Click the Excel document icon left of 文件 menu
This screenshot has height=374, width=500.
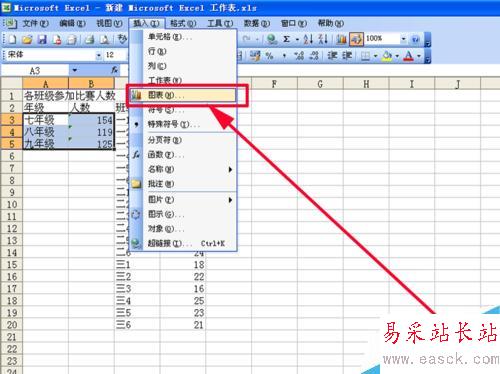(x=10, y=23)
